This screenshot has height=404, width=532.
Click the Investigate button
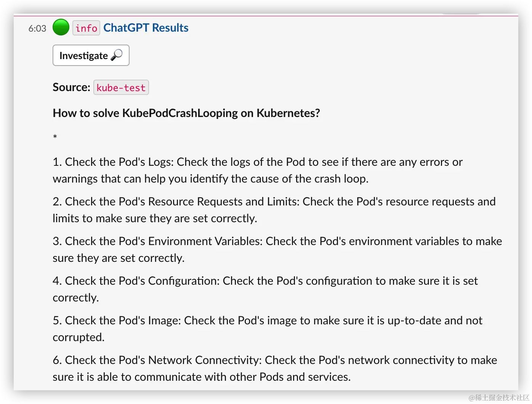(x=91, y=56)
